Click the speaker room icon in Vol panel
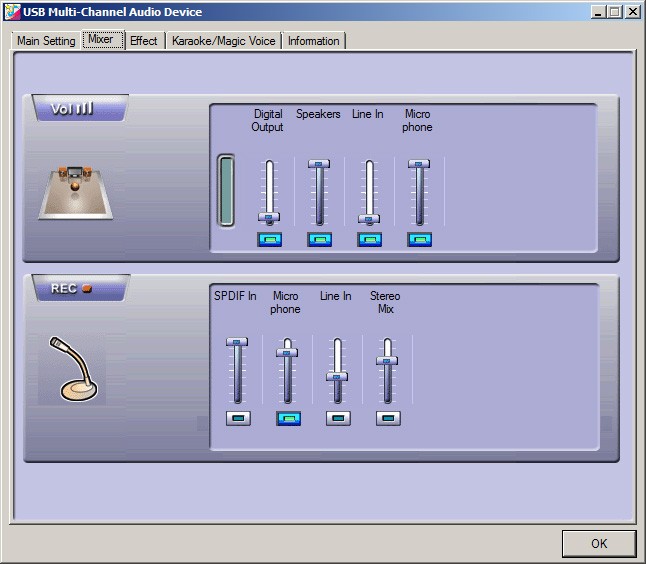The image size is (646, 564). pos(76,192)
